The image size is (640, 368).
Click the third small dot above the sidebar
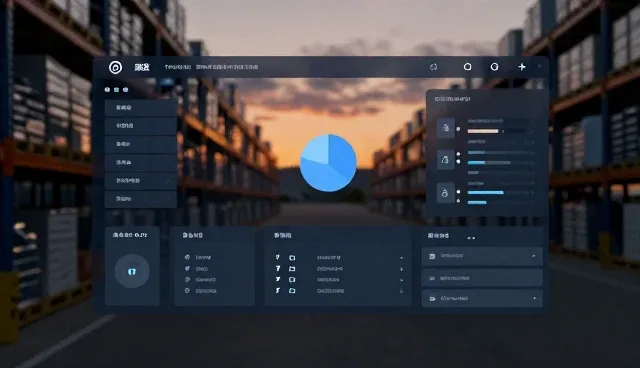pos(125,89)
